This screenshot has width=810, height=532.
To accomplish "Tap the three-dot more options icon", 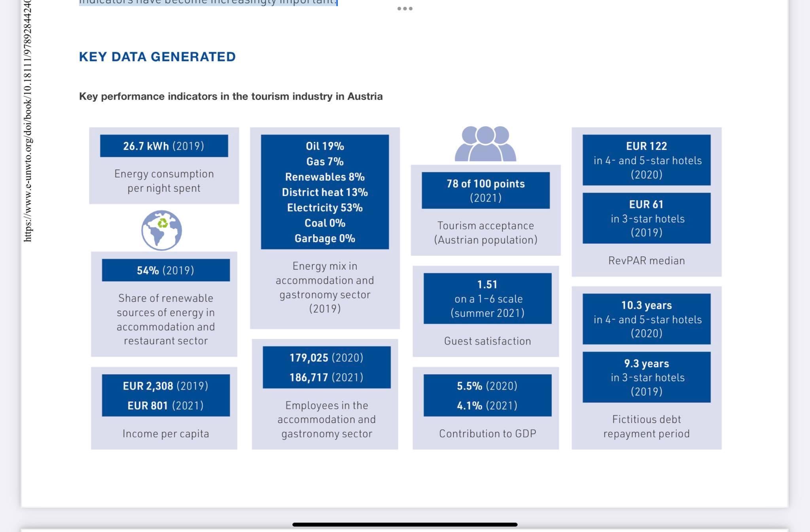I will (405, 8).
